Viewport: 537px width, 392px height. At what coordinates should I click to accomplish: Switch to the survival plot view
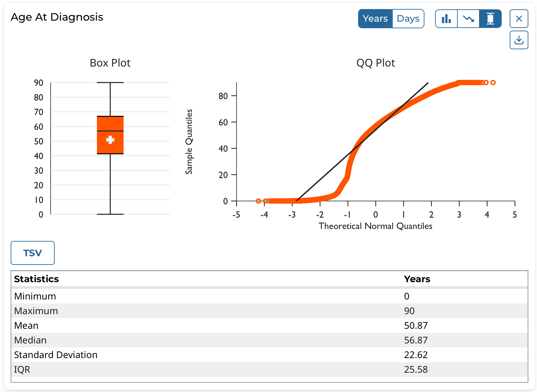click(x=468, y=19)
